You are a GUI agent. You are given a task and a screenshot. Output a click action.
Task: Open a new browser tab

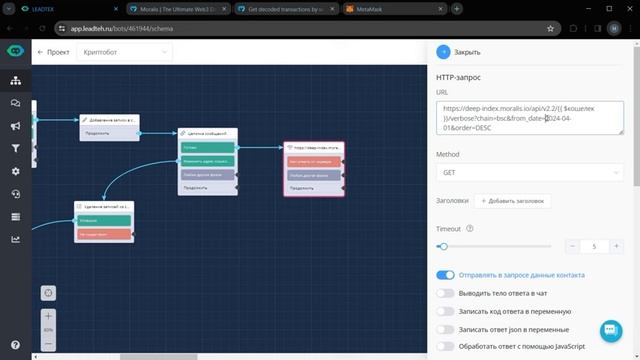(x=457, y=9)
